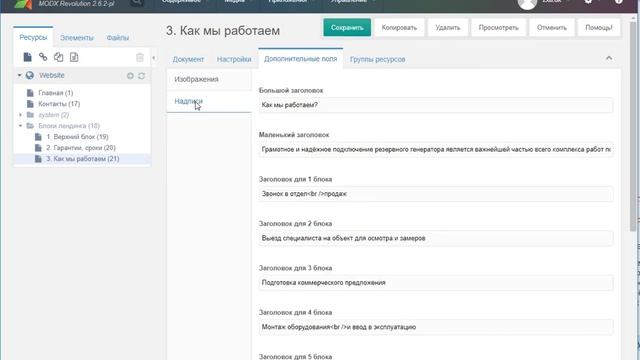Switch to the Ресурсы tab
The width and height of the screenshot is (640, 360).
pyautogui.click(x=33, y=37)
